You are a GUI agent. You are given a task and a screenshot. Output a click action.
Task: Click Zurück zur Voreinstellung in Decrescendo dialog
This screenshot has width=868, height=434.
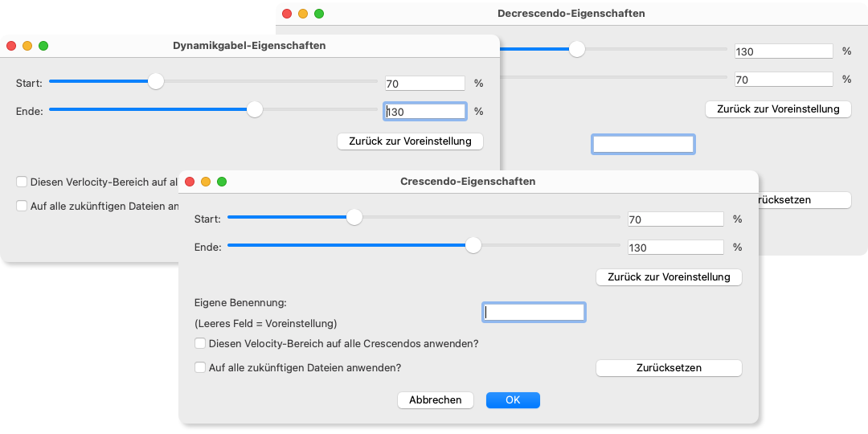pos(777,109)
